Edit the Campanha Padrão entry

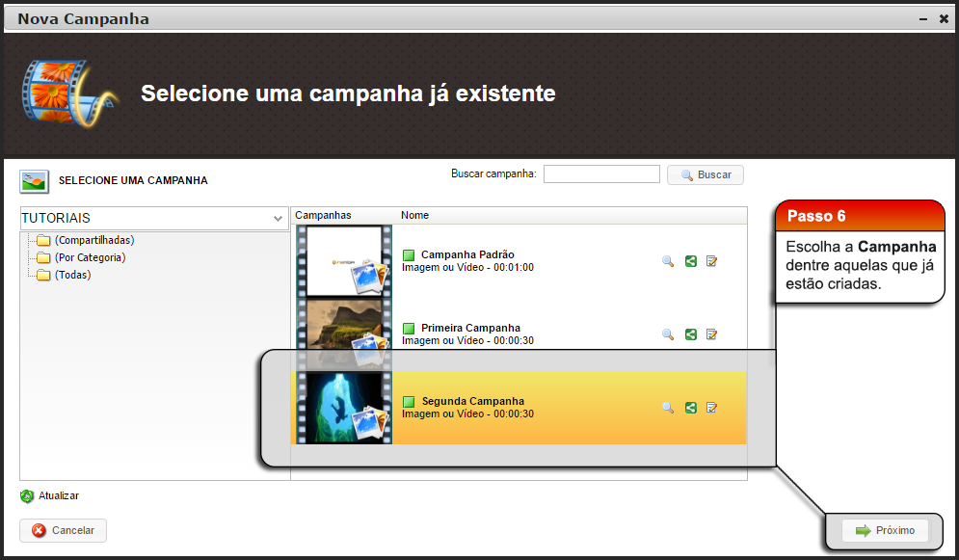pos(712,260)
